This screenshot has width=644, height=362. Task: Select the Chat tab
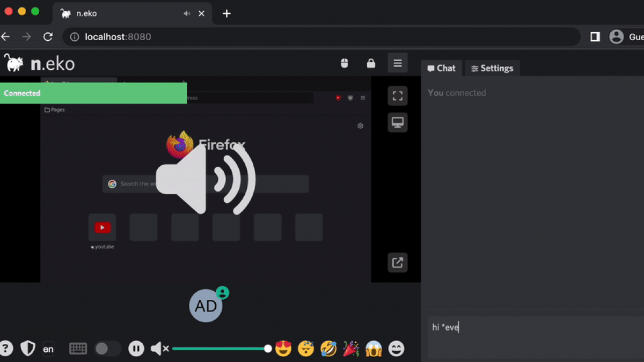pos(441,68)
